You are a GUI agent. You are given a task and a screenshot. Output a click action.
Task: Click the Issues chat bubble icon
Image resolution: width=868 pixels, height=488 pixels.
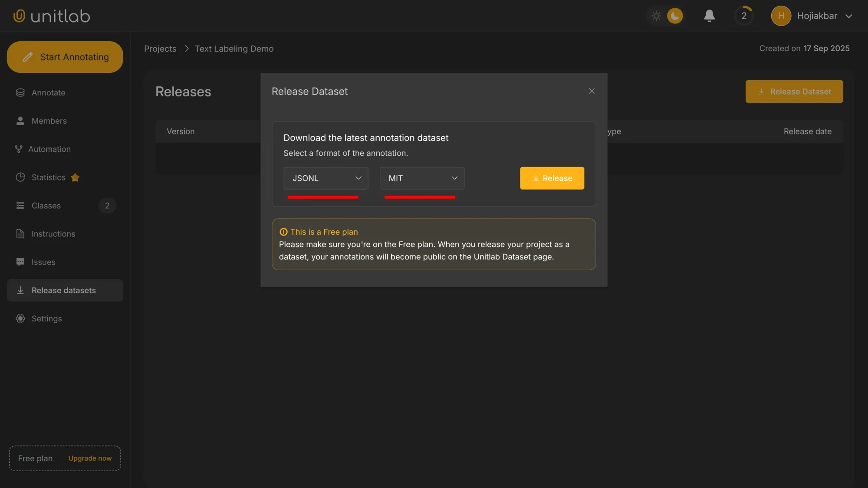point(20,262)
